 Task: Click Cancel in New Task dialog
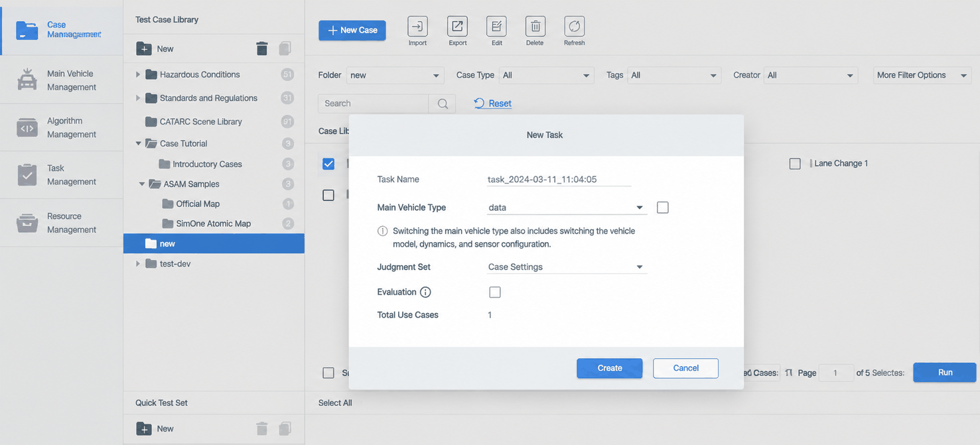pos(685,368)
